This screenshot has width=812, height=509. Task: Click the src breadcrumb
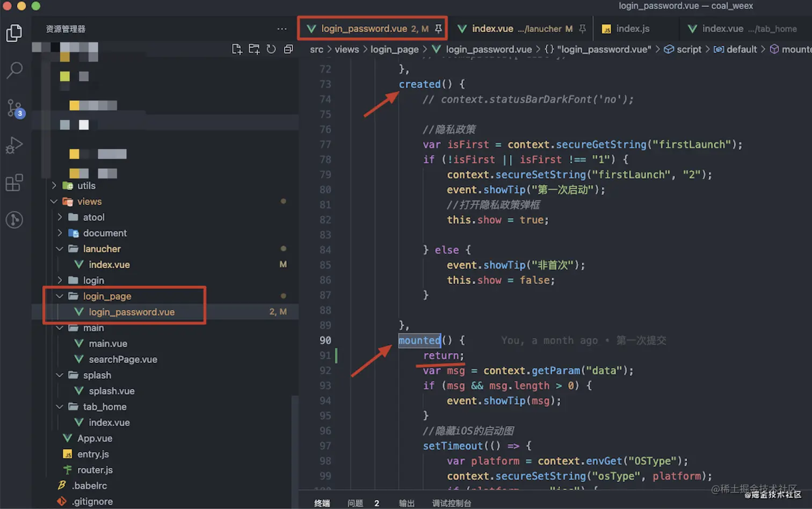pos(316,49)
